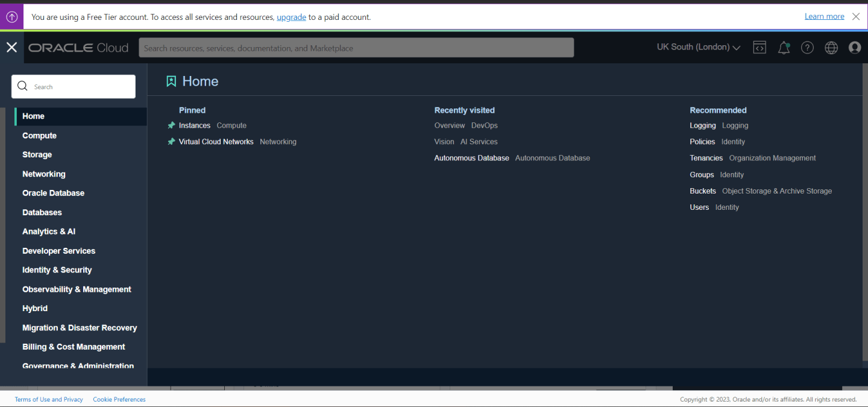Open Terms of Use and Privacy

pos(49,399)
